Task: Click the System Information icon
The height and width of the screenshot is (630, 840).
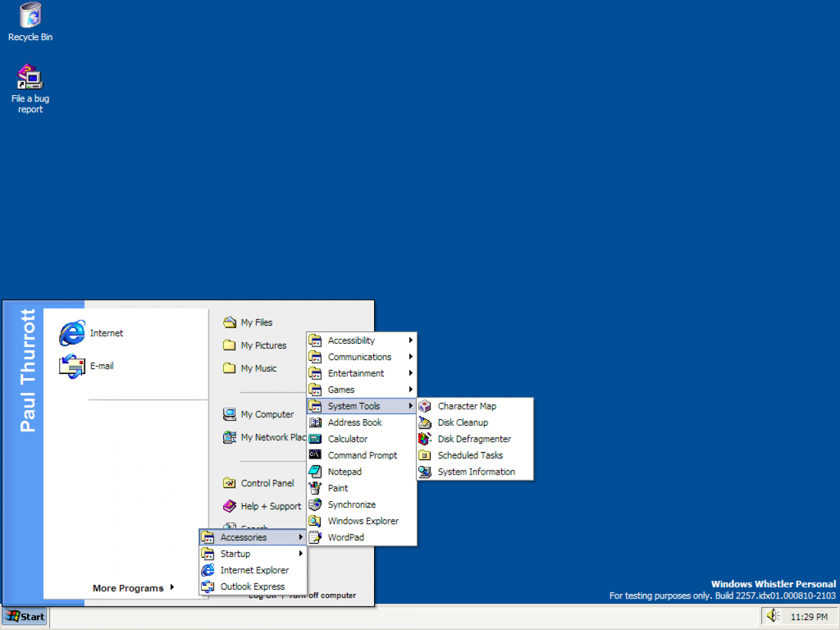Action: tap(425, 472)
